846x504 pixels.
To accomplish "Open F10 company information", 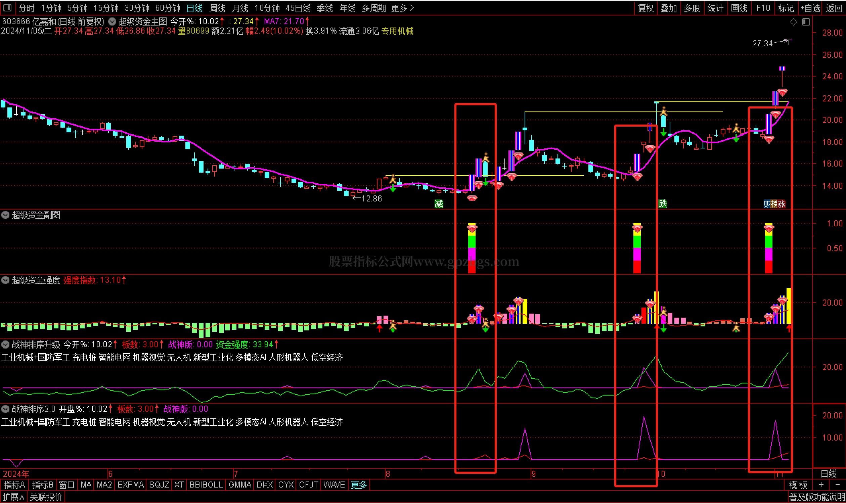I will click(763, 8).
